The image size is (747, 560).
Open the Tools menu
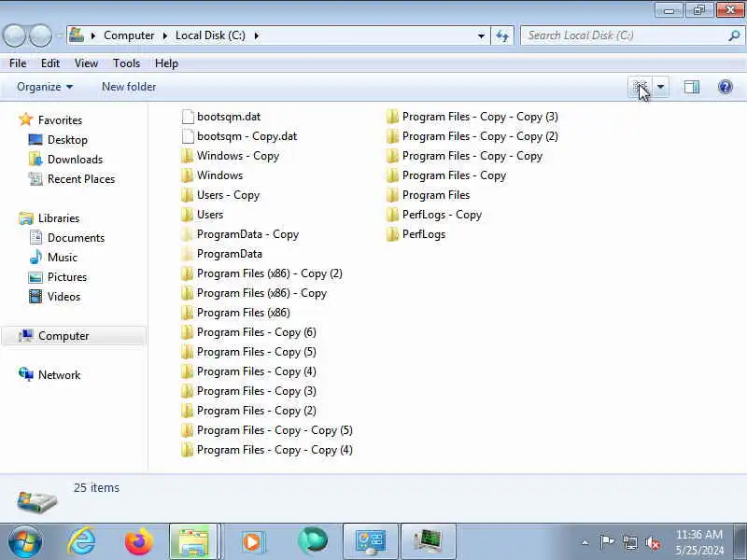[x=126, y=63]
